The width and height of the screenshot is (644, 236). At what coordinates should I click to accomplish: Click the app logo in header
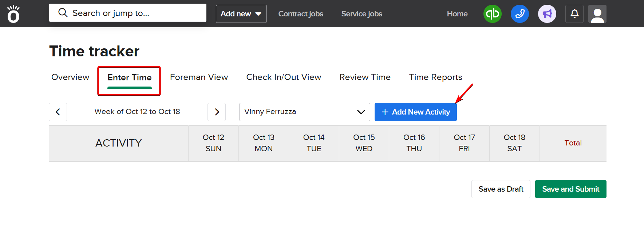pos(13,14)
